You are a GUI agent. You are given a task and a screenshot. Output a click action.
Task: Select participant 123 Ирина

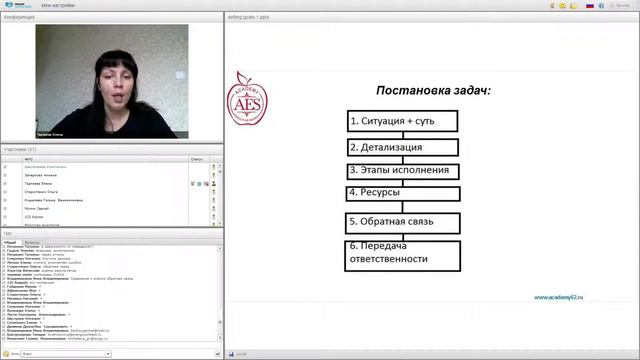(x=33, y=217)
